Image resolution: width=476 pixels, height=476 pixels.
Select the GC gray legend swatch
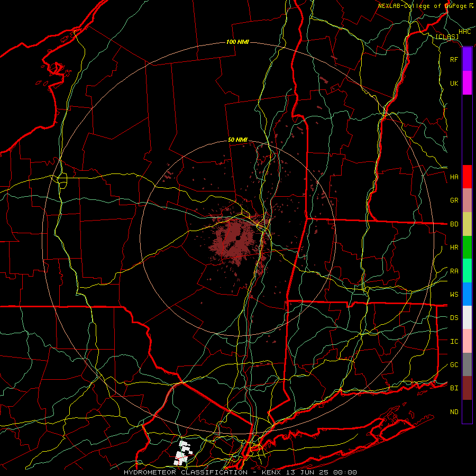[467, 364]
